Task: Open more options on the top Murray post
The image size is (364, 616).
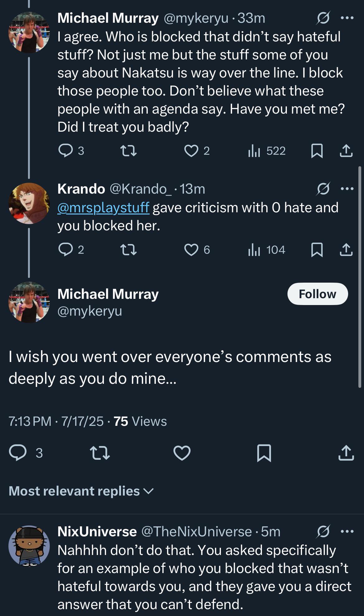Action: (x=347, y=18)
